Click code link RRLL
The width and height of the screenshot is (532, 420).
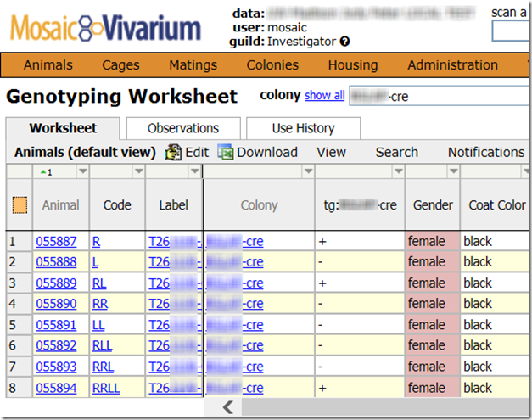[x=106, y=388]
